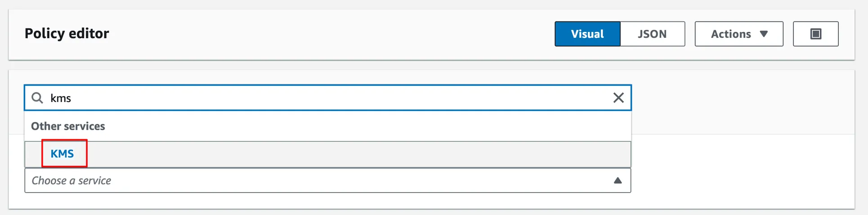Collapse service list using the up arrow

tap(617, 180)
